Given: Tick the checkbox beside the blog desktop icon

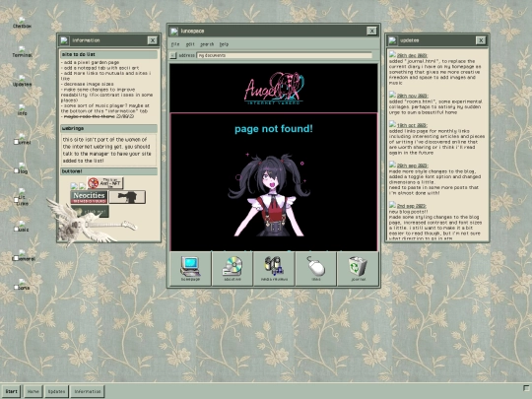Looking at the screenshot, I should (16, 171).
